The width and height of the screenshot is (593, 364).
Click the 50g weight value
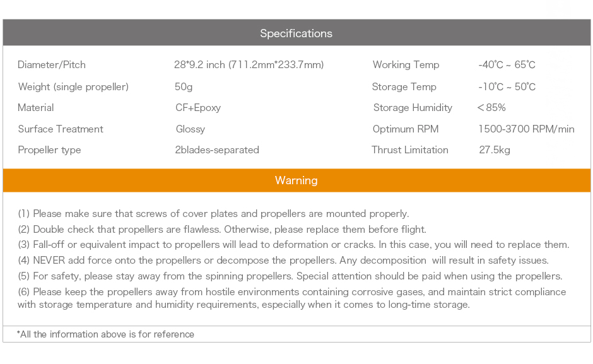point(184,86)
